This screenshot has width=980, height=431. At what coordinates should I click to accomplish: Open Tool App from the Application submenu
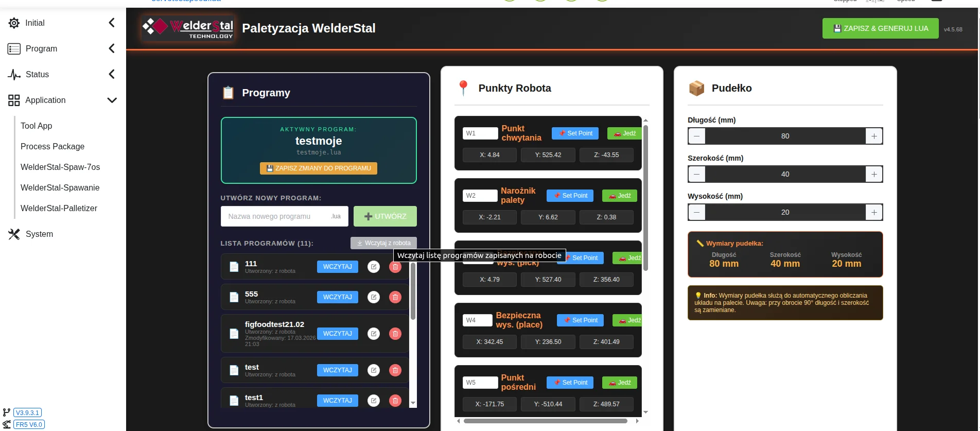click(x=37, y=126)
